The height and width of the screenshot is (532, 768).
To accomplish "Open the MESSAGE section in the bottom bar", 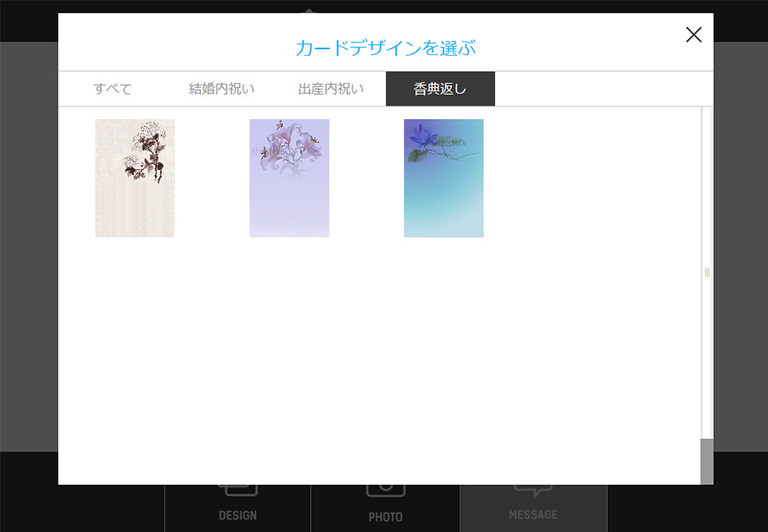I will point(533,508).
